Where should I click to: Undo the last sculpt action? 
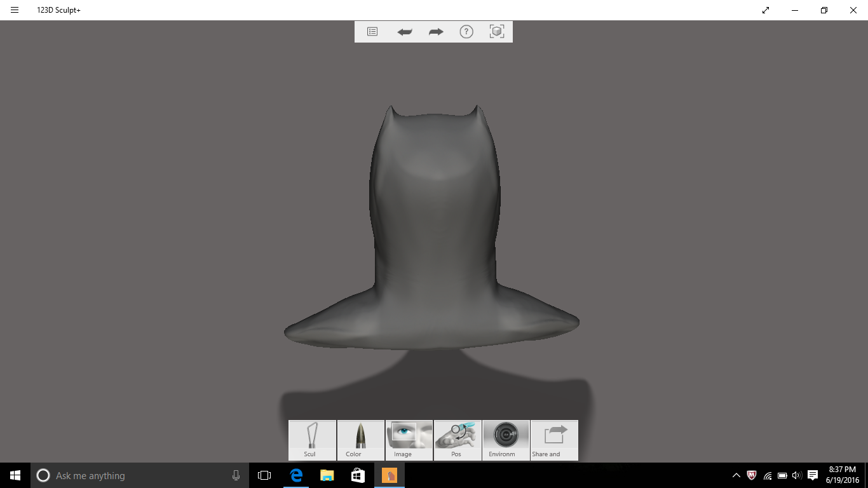[x=404, y=32]
